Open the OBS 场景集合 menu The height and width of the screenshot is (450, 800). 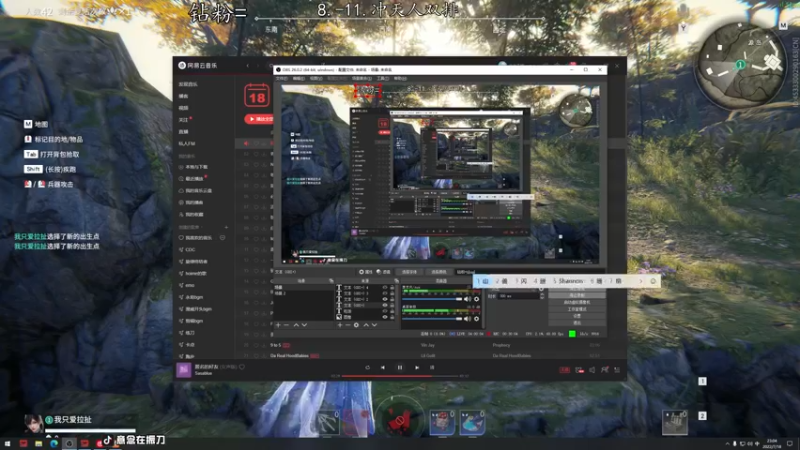361,79
